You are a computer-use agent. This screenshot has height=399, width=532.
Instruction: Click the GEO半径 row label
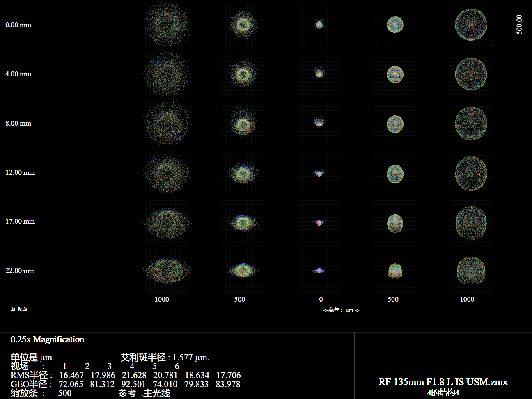[x=31, y=384]
